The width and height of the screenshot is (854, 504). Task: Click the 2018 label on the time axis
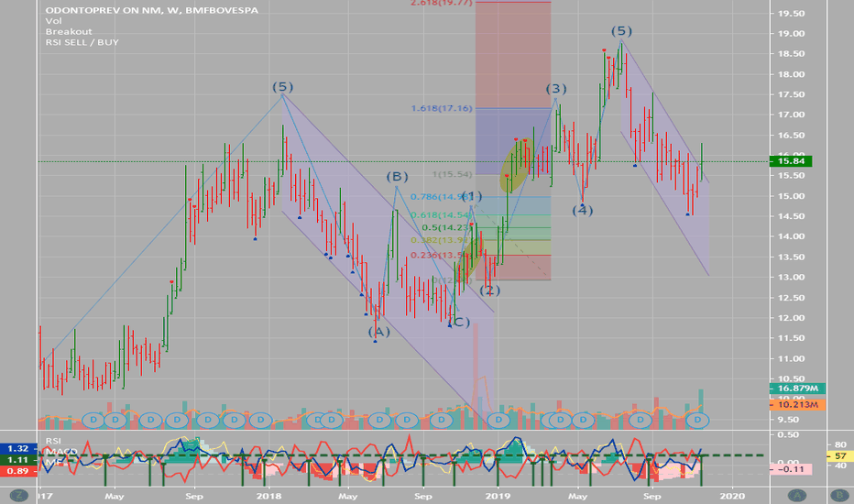[268, 496]
